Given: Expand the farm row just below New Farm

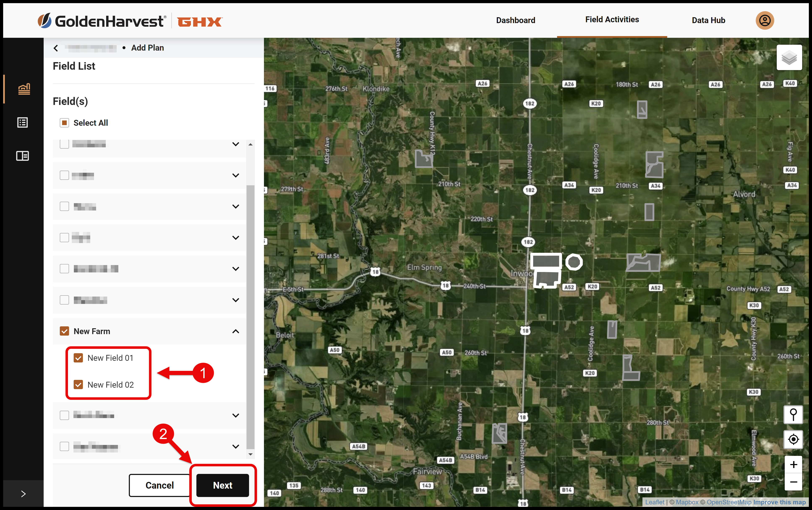Looking at the screenshot, I should coord(236,416).
